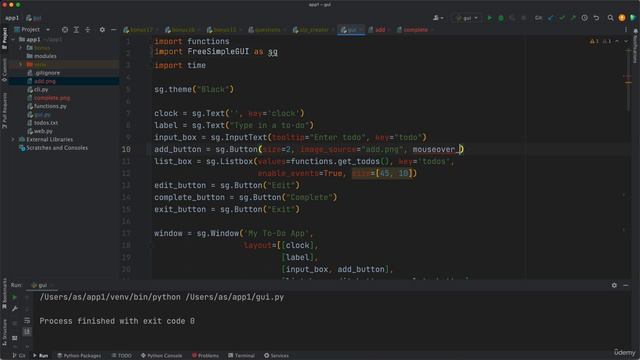Expand the venv folder
640x360 pixels.
click(20, 64)
